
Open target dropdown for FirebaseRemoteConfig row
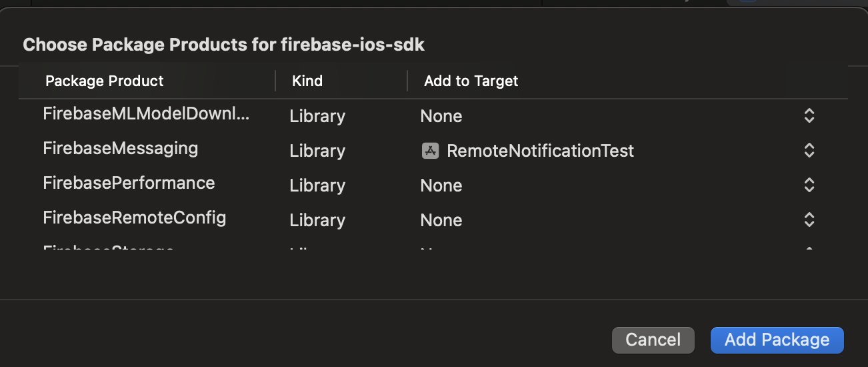coord(809,220)
